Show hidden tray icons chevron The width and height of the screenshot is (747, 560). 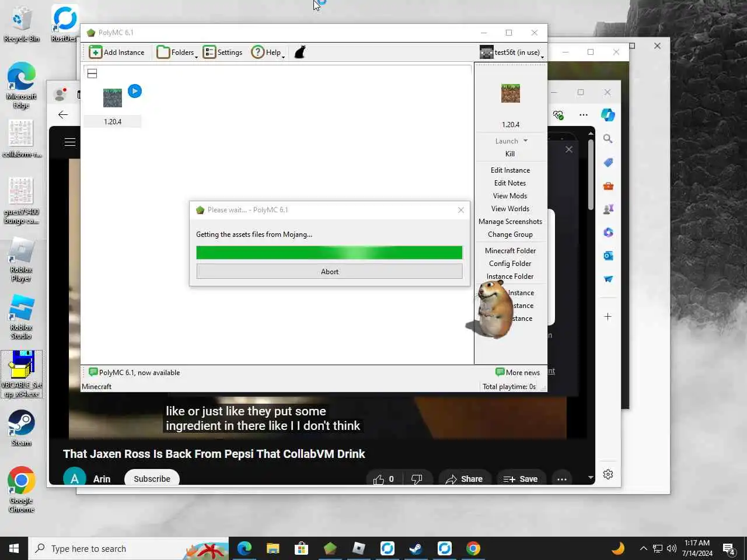click(x=643, y=548)
